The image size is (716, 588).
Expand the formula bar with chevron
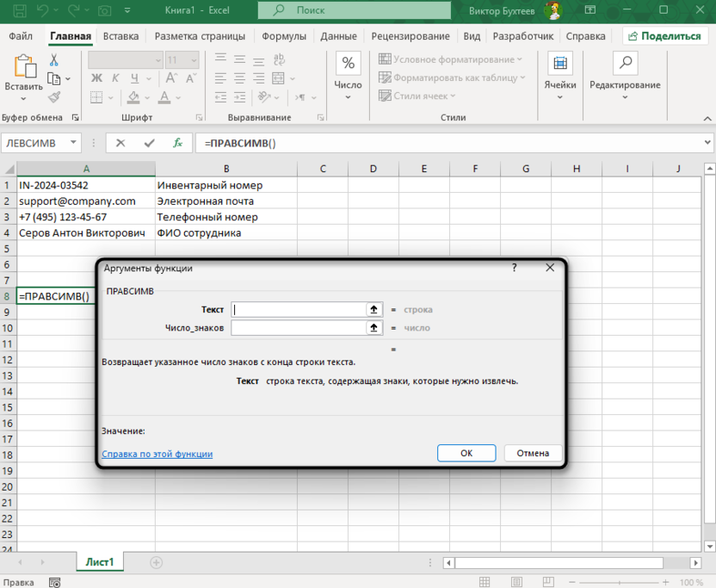pos(707,143)
